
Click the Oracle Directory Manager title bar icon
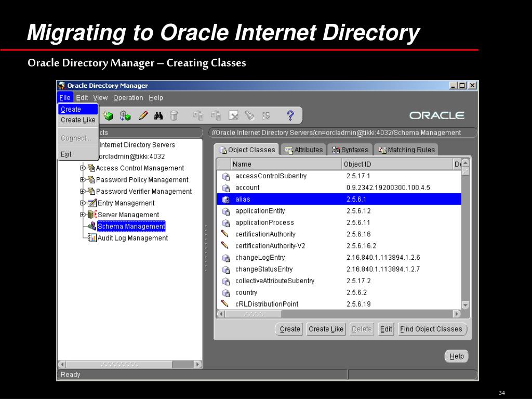click(61, 85)
